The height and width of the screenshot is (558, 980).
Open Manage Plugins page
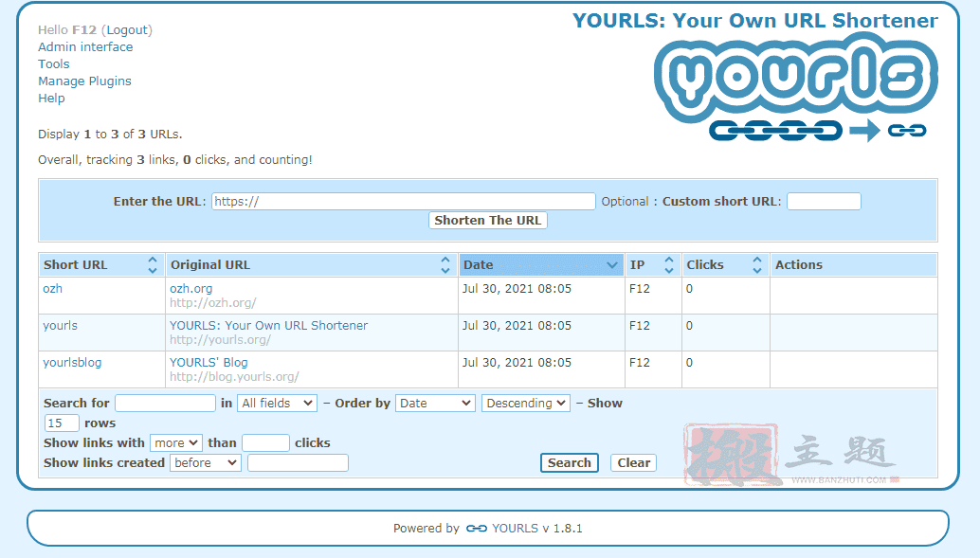click(85, 81)
